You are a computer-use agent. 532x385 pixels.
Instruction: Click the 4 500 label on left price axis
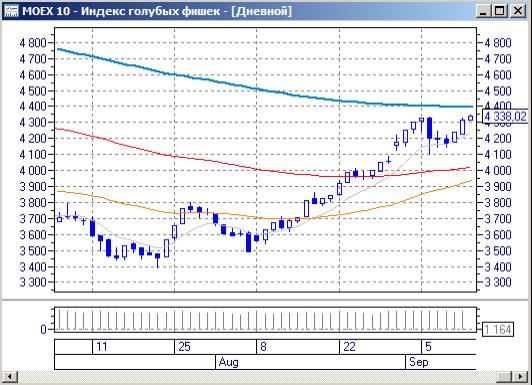33,91
